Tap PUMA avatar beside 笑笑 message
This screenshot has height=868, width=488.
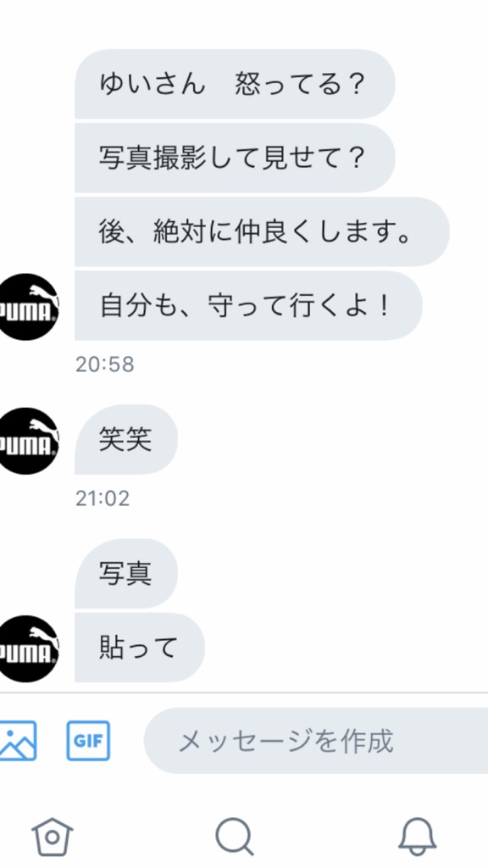coord(26,441)
